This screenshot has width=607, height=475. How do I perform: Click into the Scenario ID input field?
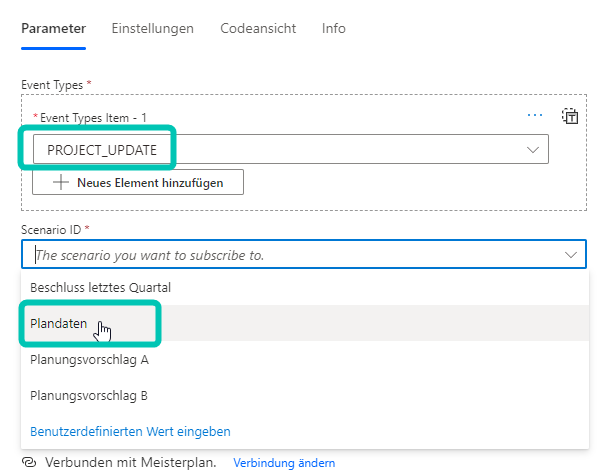304,254
